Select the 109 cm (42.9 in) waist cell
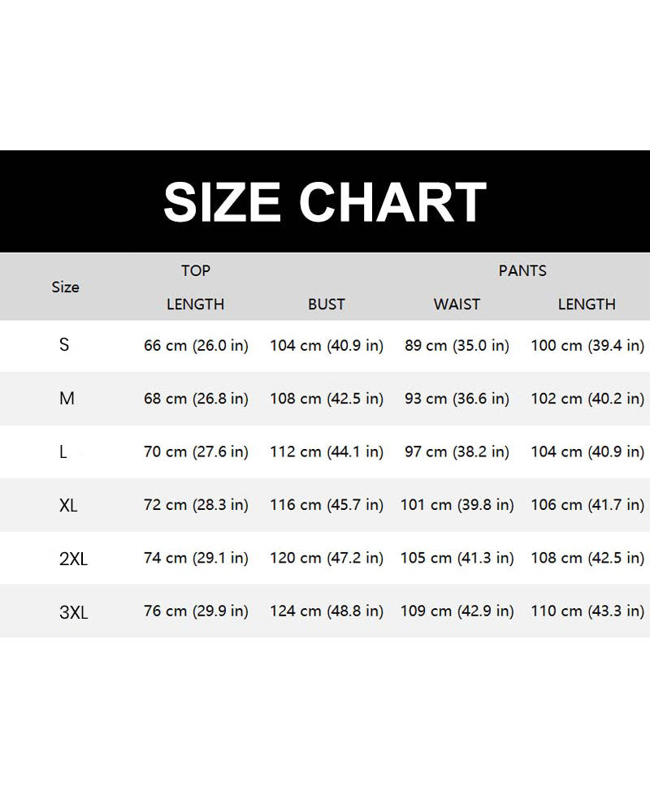Viewport: 650px width, 812px height. pos(457,611)
